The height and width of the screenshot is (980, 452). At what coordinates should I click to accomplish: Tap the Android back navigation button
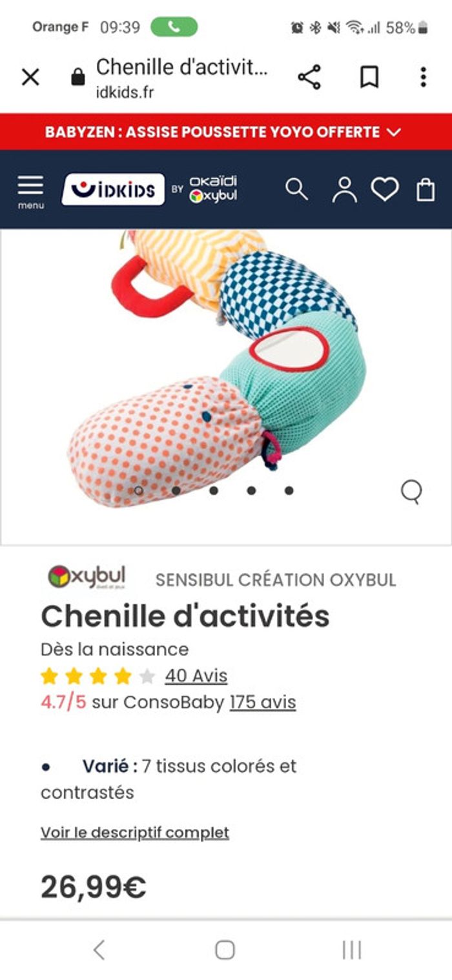[x=99, y=950]
